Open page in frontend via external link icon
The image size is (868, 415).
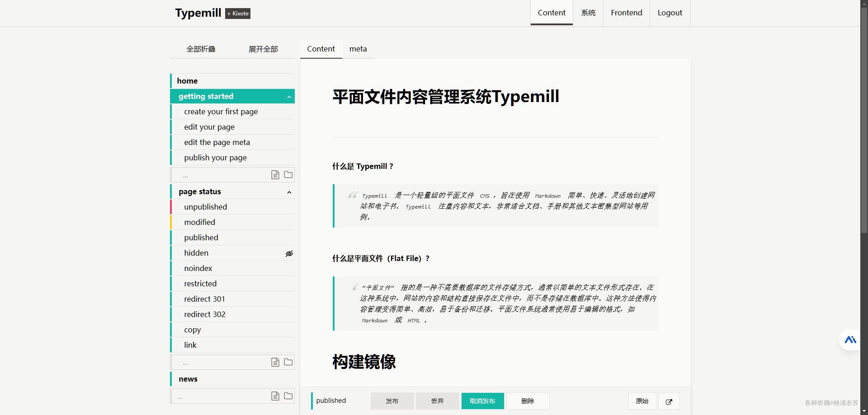669,401
